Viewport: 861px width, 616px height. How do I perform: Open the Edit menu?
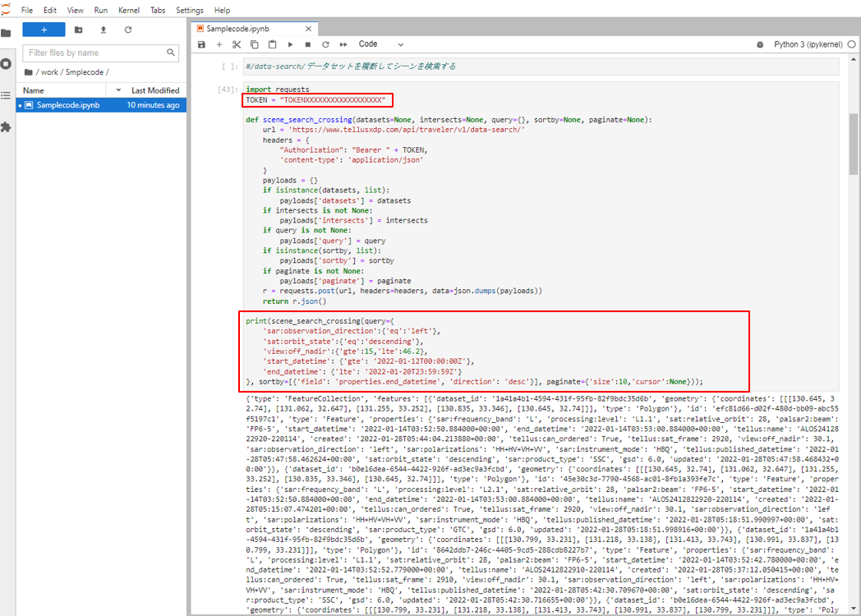tap(50, 10)
